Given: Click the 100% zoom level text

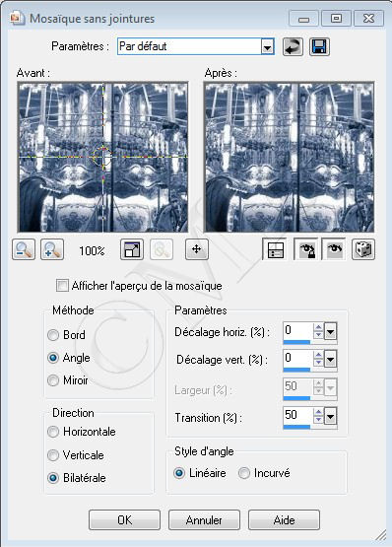Looking at the screenshot, I should coord(92,250).
